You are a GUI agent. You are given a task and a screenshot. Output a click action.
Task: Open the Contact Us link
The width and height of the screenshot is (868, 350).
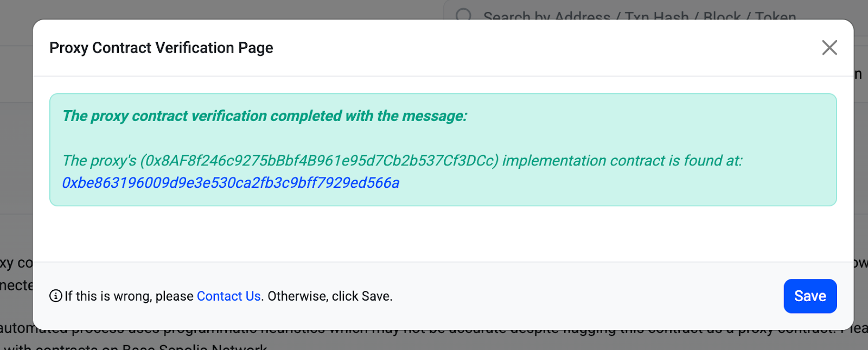(x=228, y=296)
